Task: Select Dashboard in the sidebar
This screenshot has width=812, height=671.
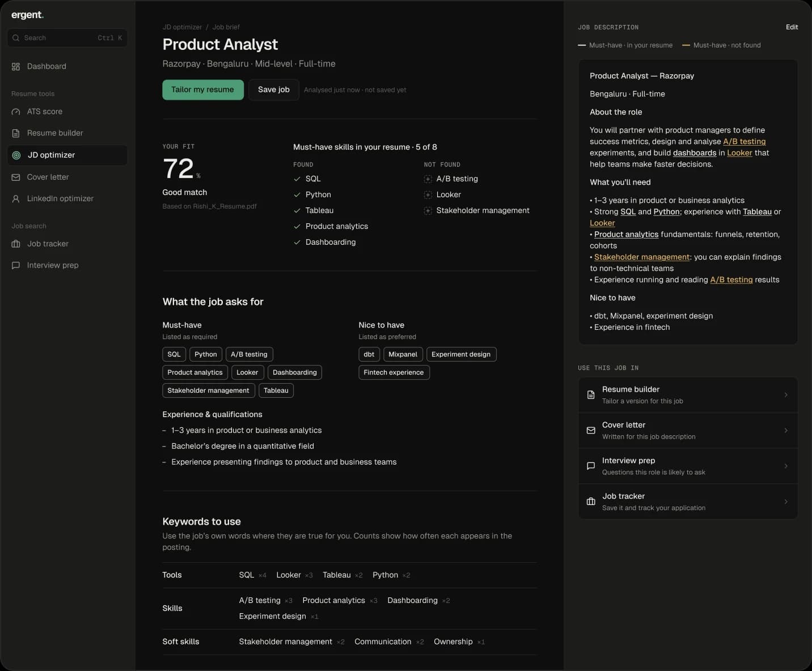Action: (x=67, y=66)
